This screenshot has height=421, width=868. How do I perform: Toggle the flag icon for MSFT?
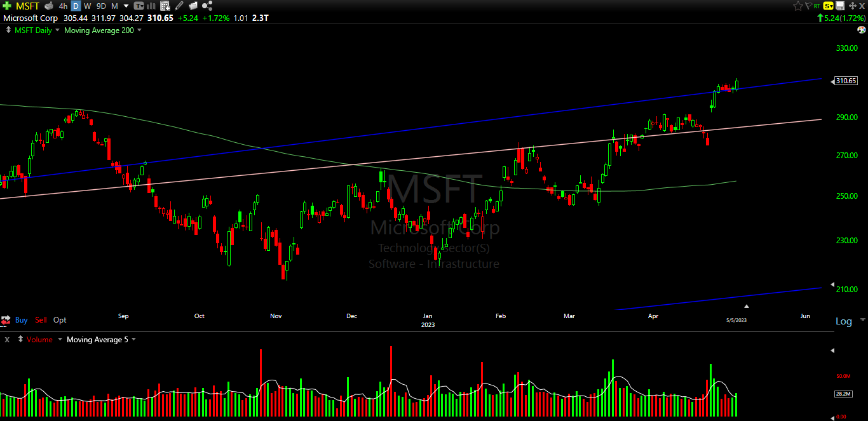(808, 6)
